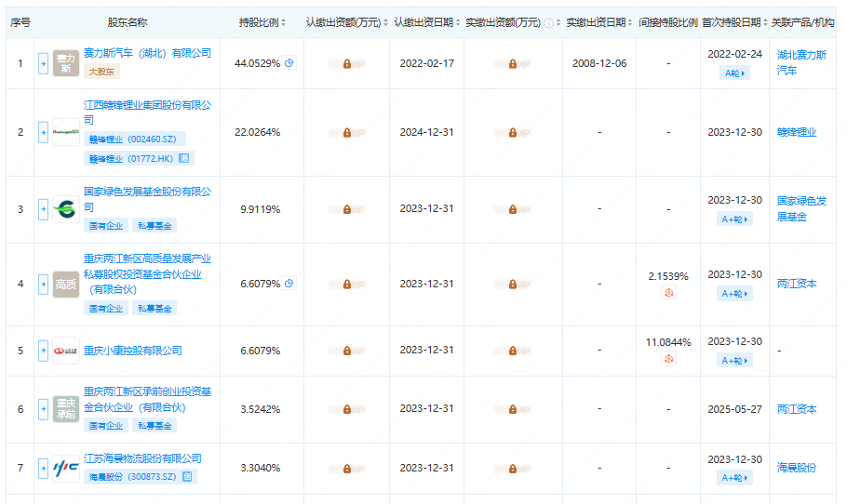Click the info icon beside 实缴出资额 header
847x504 pixels.
pos(548,22)
